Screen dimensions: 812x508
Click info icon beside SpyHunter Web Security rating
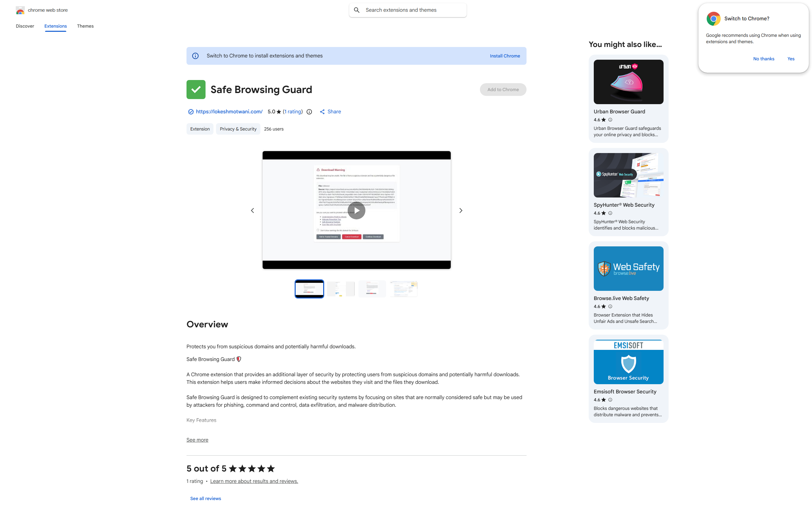(x=610, y=213)
